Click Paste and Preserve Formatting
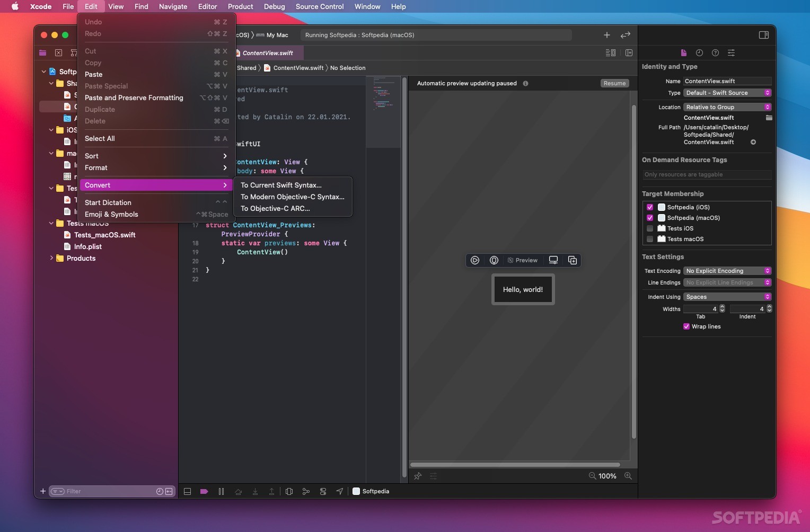 (x=156, y=97)
